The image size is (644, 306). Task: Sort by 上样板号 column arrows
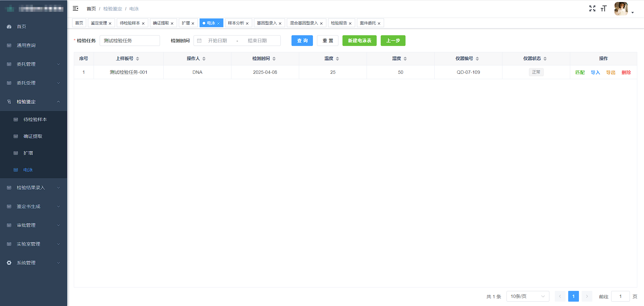click(138, 59)
